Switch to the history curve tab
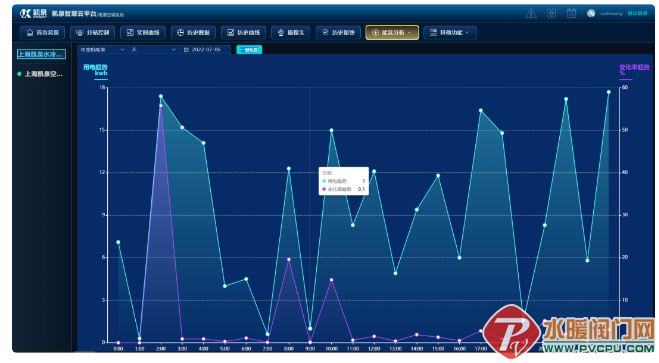The image size is (659, 363). [243, 32]
